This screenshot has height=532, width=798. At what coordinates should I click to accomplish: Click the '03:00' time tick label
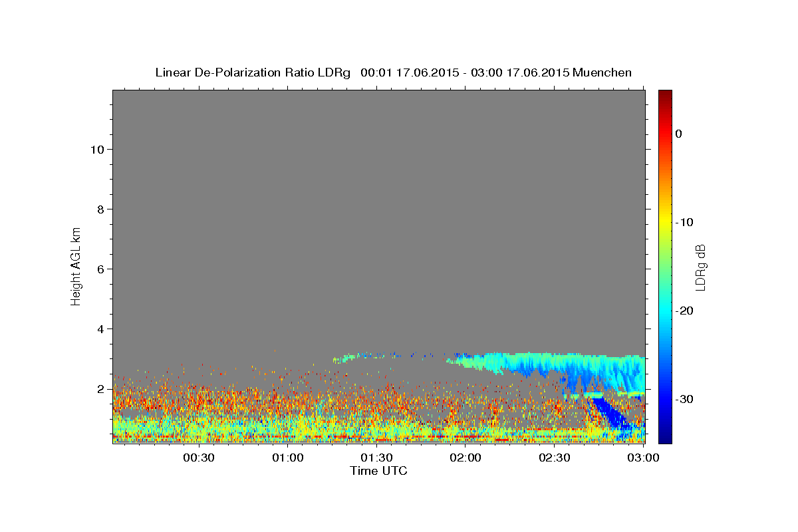[x=642, y=458]
